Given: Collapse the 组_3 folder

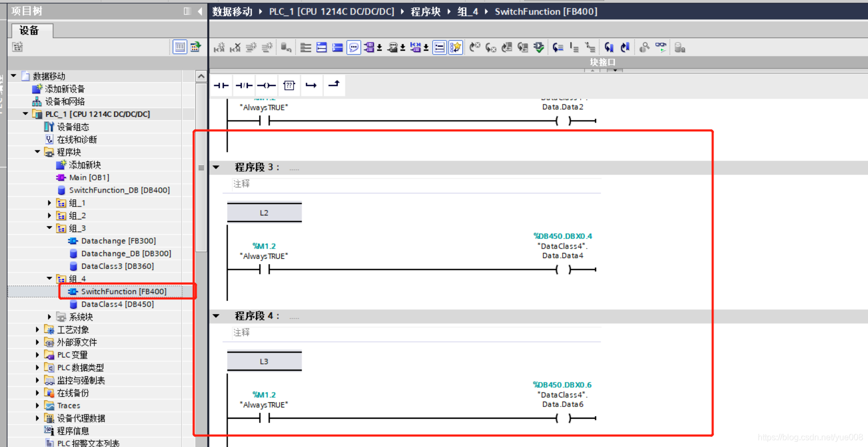Looking at the screenshot, I should [50, 228].
